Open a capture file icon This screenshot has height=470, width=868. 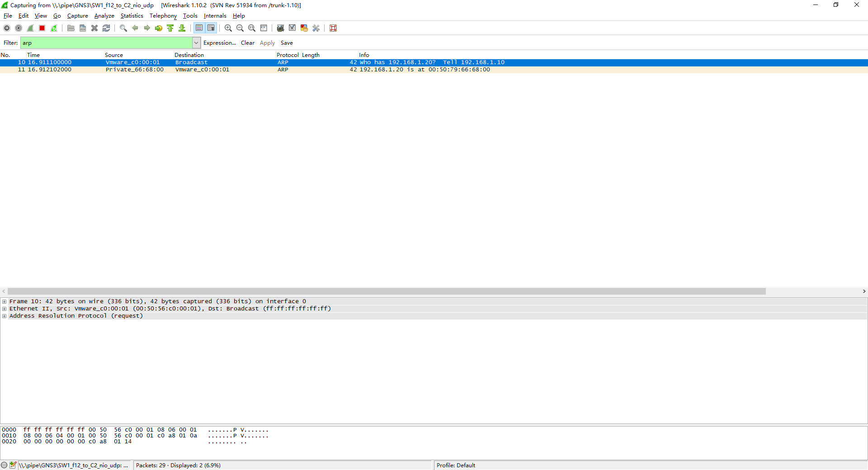71,28
